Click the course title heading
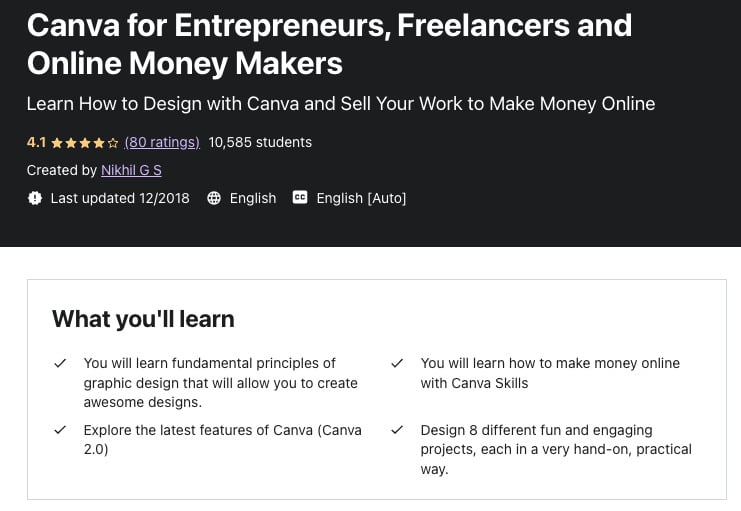 (329, 44)
